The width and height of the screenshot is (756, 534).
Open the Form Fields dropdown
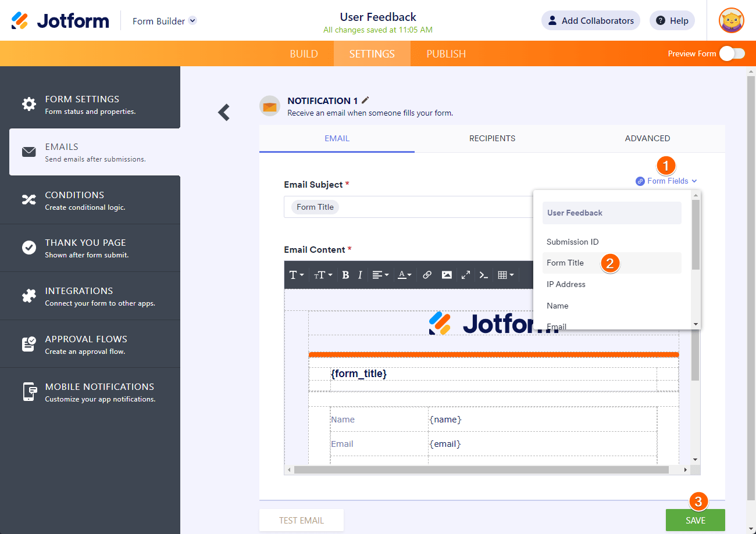pyautogui.click(x=666, y=181)
